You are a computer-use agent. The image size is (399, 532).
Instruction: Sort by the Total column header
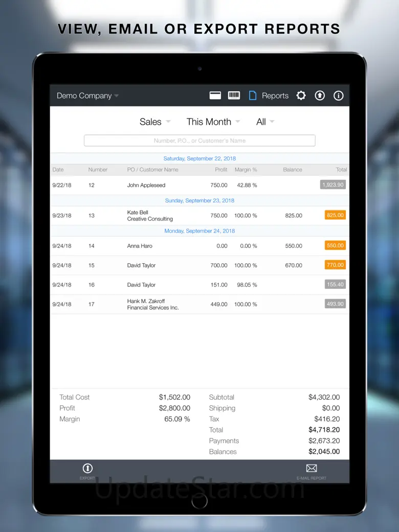[x=341, y=170]
